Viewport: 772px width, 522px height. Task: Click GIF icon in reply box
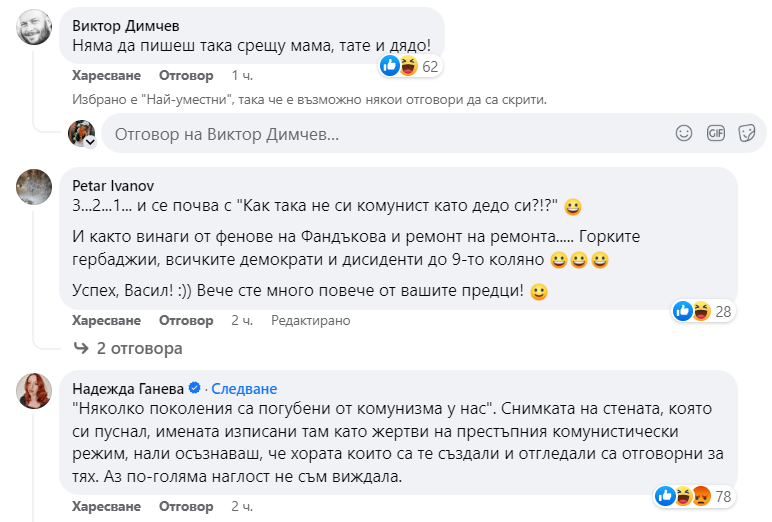(715, 133)
